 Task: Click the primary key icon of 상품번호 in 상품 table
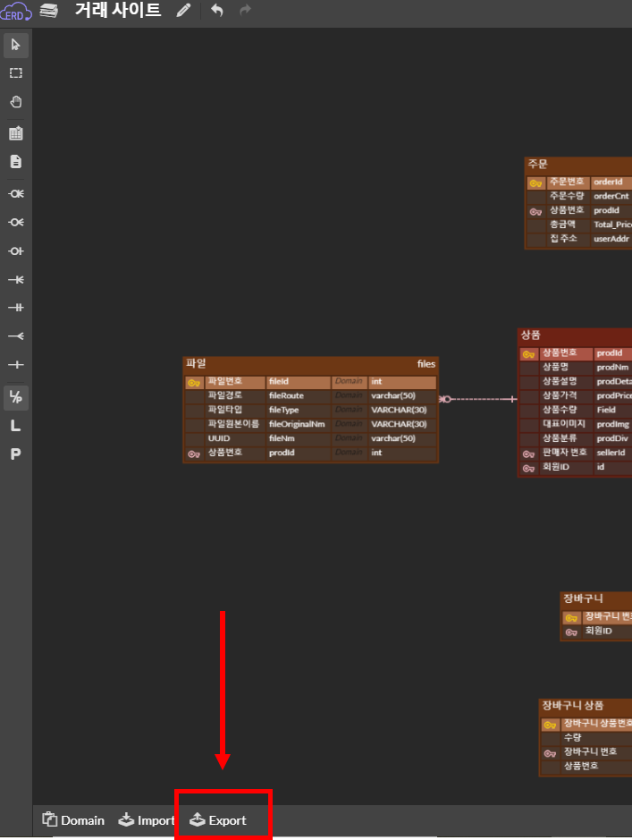tap(528, 354)
